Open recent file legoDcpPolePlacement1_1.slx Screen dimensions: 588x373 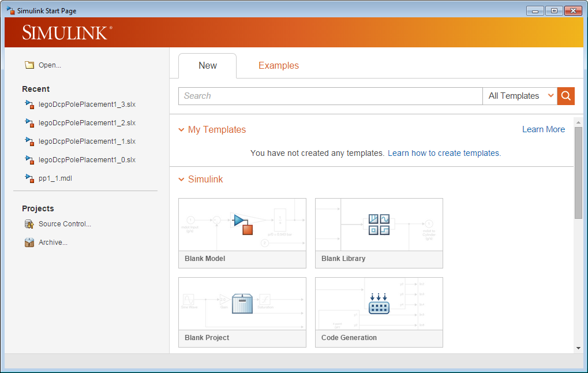(87, 141)
